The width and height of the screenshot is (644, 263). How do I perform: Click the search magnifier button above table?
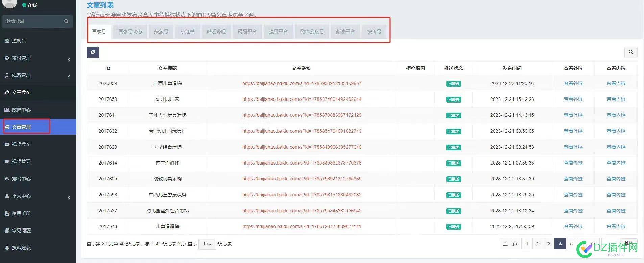click(630, 52)
